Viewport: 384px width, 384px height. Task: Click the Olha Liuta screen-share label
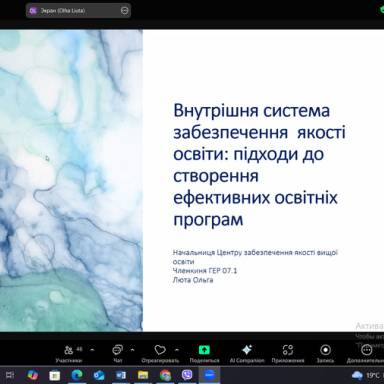click(63, 11)
